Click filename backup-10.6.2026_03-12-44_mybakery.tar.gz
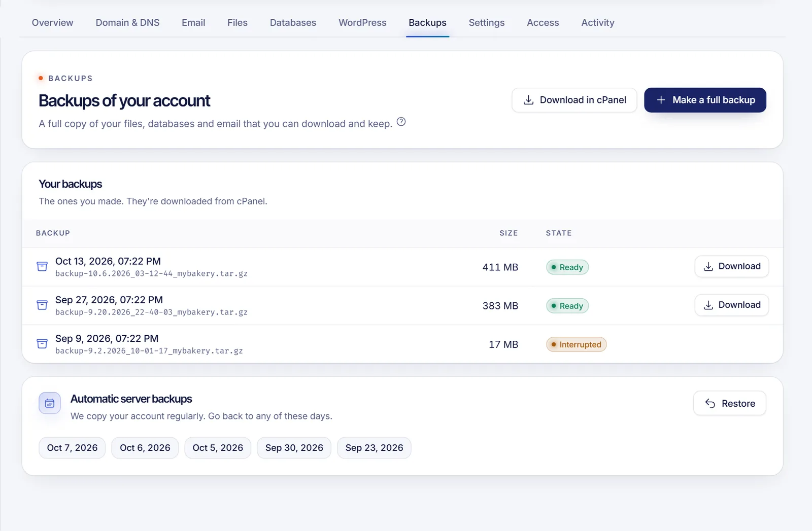The image size is (812, 531). 151,273
